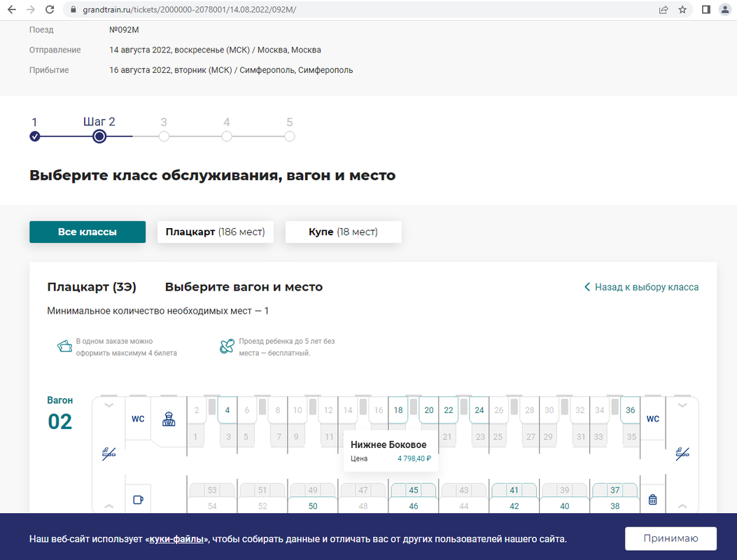737x560 pixels.
Task: Click the pacifier icon near child note
Action: [227, 346]
